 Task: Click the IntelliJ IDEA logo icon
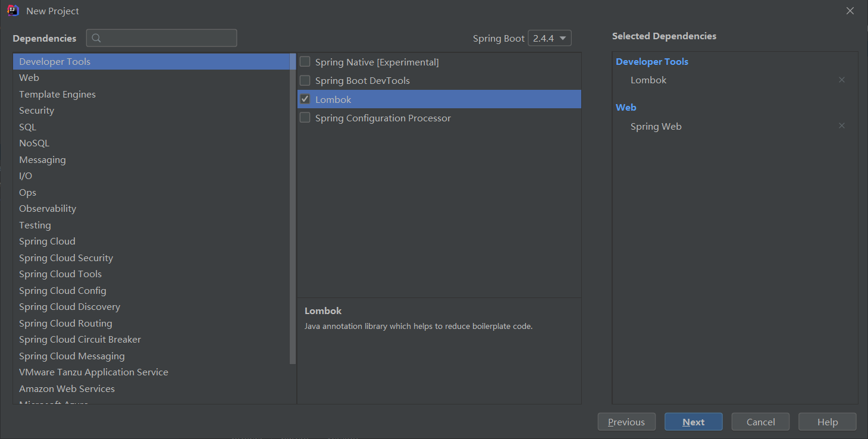[x=13, y=11]
